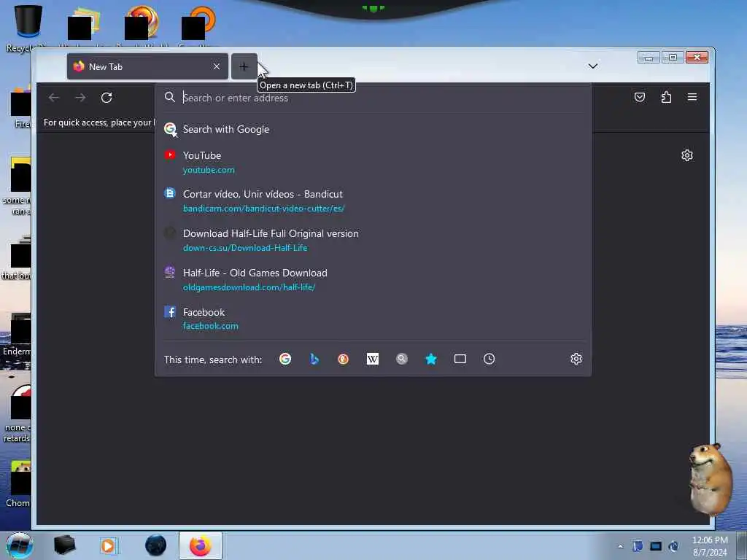Open a new tab with plus button
747x560 pixels.
click(244, 66)
